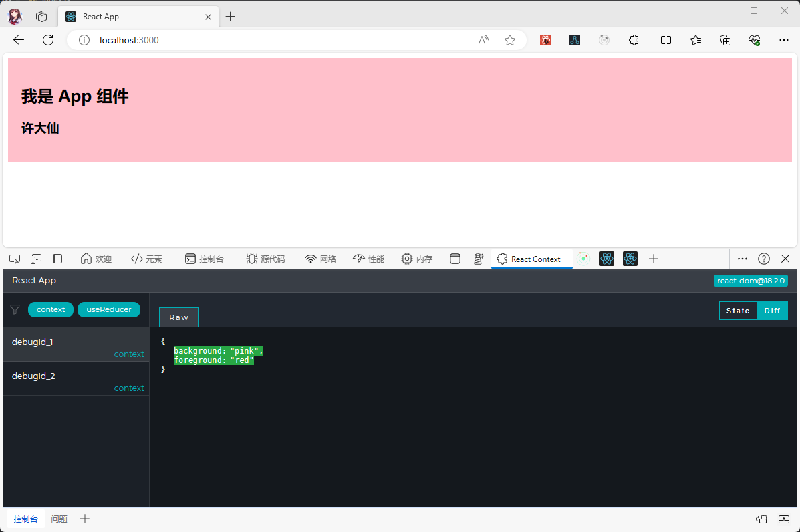
Task: Click browser essentials heart icon
Action: pyautogui.click(x=755, y=40)
